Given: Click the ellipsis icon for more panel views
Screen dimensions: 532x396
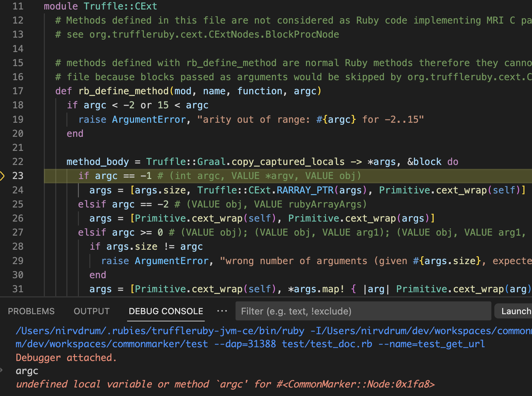Looking at the screenshot, I should pos(222,311).
